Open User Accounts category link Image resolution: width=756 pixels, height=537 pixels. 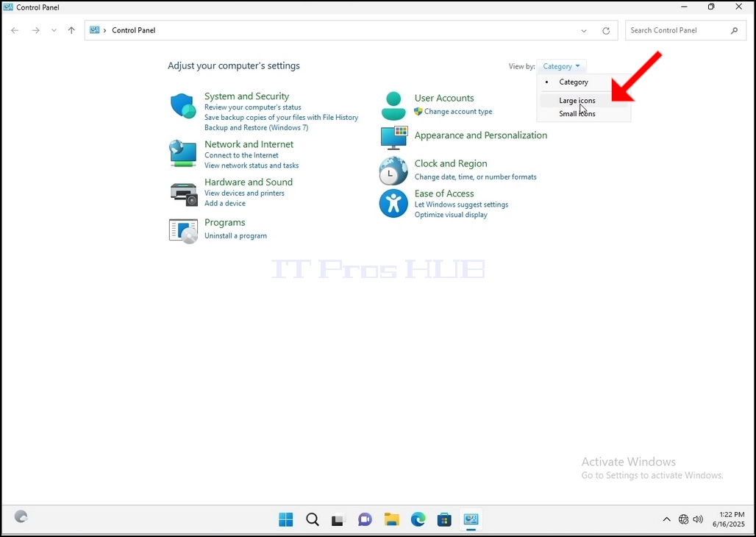point(444,98)
